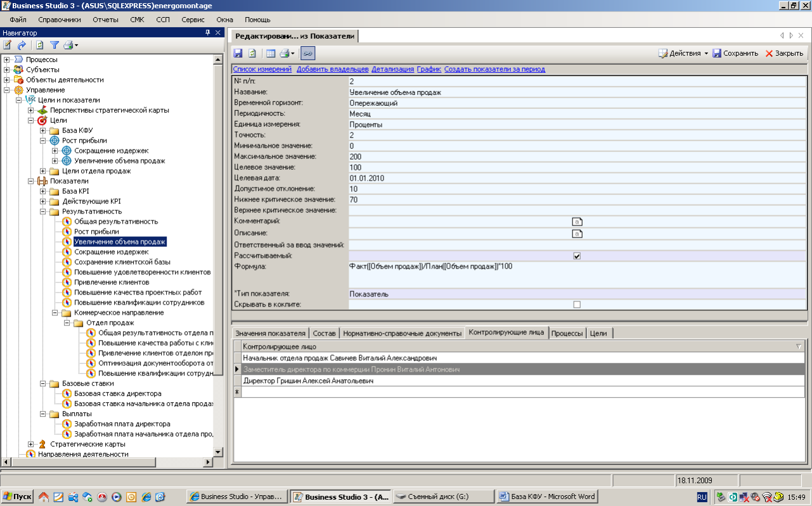Open the Комментарий text editor icon
Screen dimensions: 812x506
[577, 222]
